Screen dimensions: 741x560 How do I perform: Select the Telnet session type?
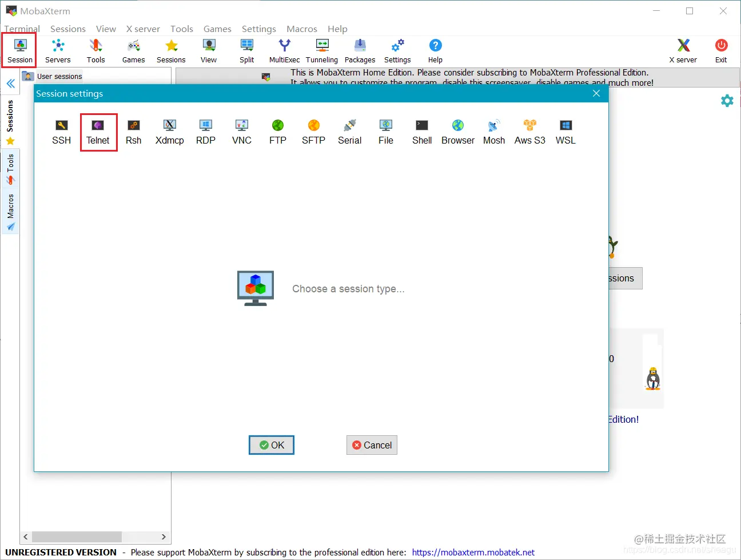tap(98, 133)
